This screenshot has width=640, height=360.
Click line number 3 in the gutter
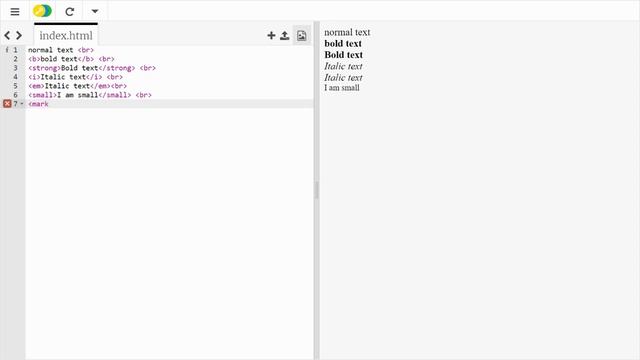point(16,68)
